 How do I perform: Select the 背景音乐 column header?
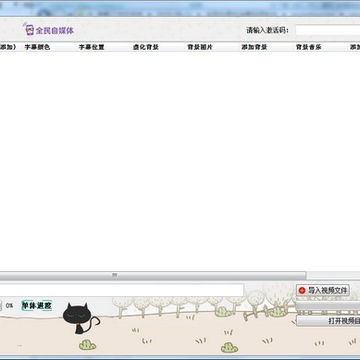pyautogui.click(x=308, y=47)
